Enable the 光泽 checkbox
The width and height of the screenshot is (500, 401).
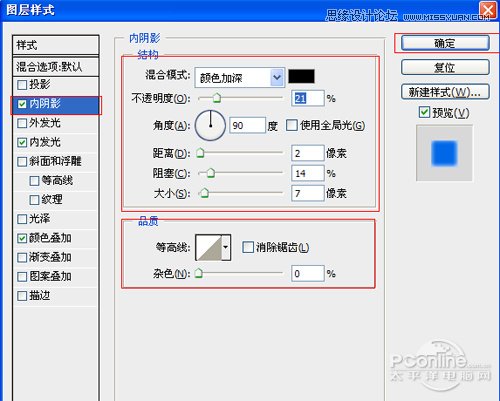coord(22,219)
